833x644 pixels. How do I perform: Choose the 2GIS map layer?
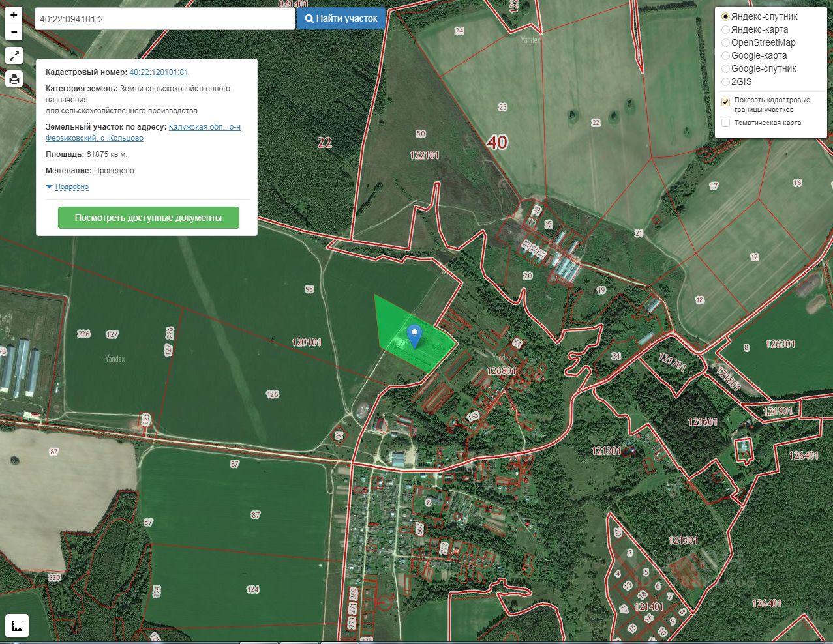click(x=725, y=81)
